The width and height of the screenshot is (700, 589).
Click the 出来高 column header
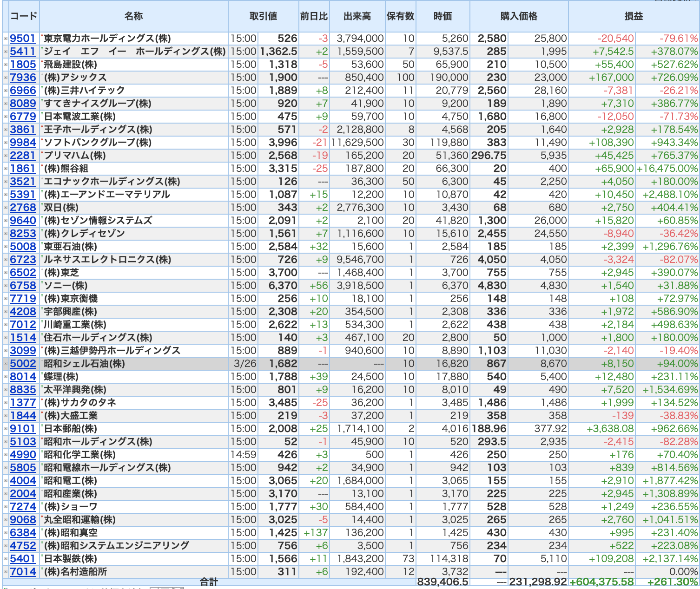coord(357,16)
